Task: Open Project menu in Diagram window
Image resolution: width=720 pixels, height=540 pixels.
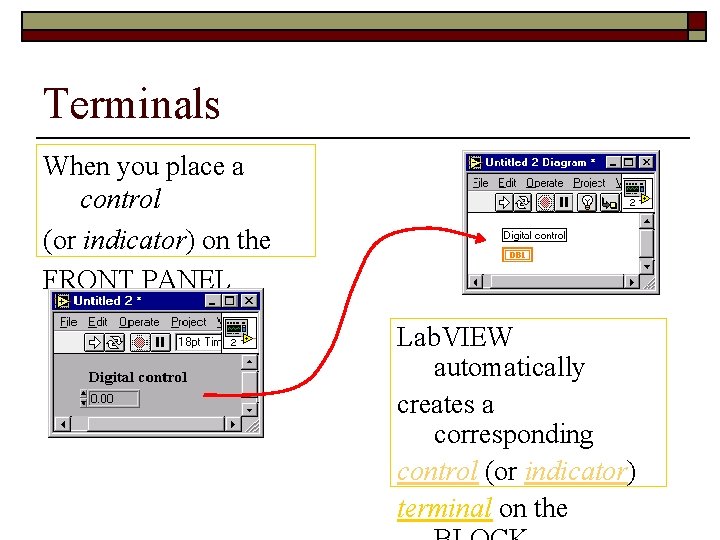Action: (x=589, y=183)
